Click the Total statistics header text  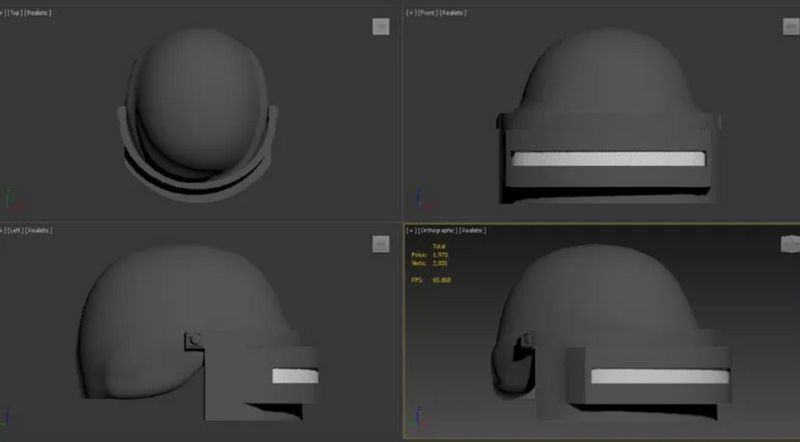tap(439, 246)
